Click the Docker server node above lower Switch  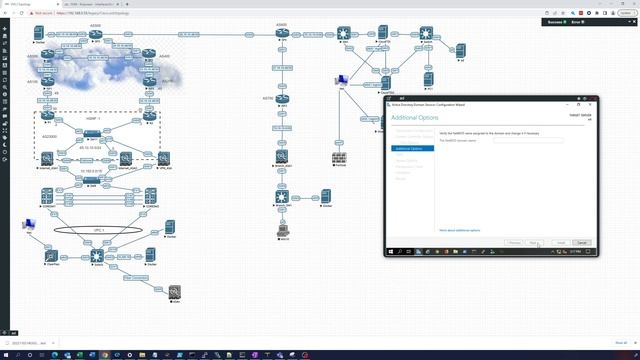tap(170, 227)
